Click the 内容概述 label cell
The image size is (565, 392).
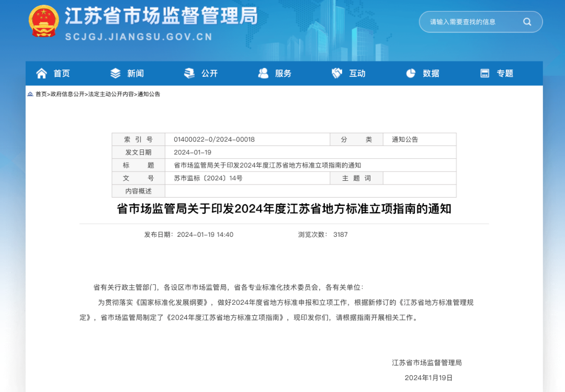pos(138,191)
